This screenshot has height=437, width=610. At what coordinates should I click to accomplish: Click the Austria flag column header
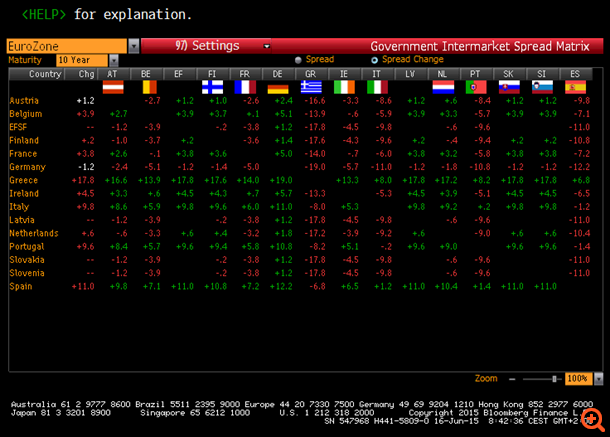(113, 88)
